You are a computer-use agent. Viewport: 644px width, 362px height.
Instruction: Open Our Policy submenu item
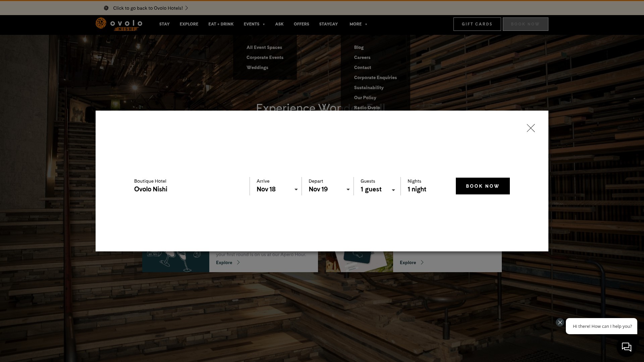tap(365, 98)
